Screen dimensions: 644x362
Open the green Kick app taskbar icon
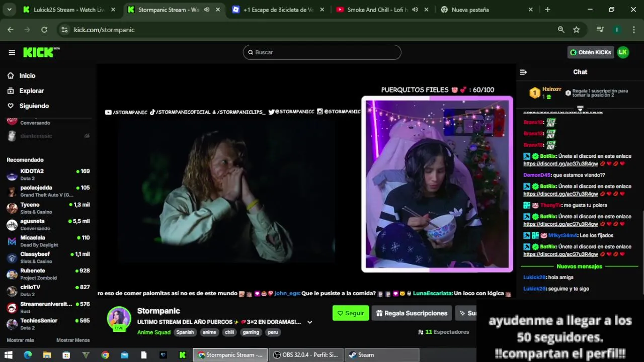coord(182,355)
